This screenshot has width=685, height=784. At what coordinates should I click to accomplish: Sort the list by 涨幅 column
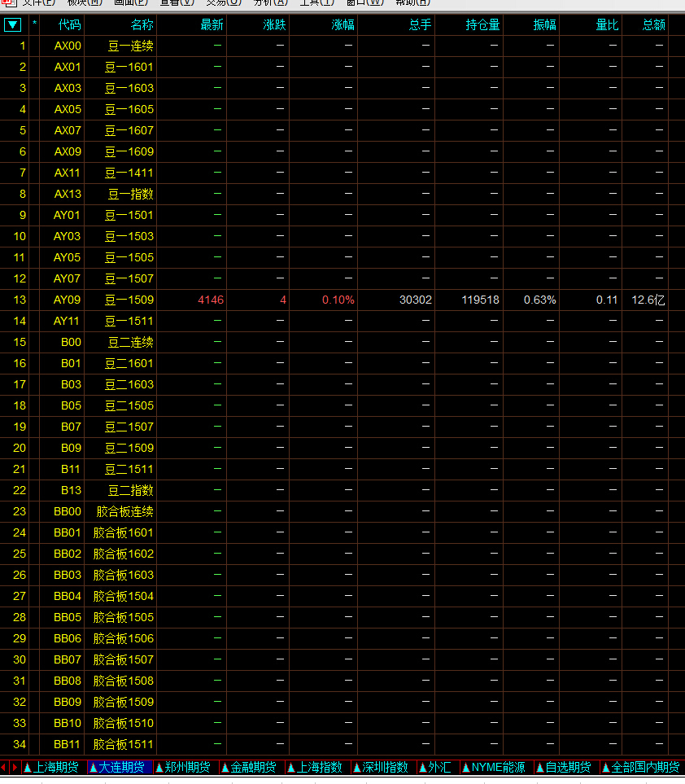[342, 24]
